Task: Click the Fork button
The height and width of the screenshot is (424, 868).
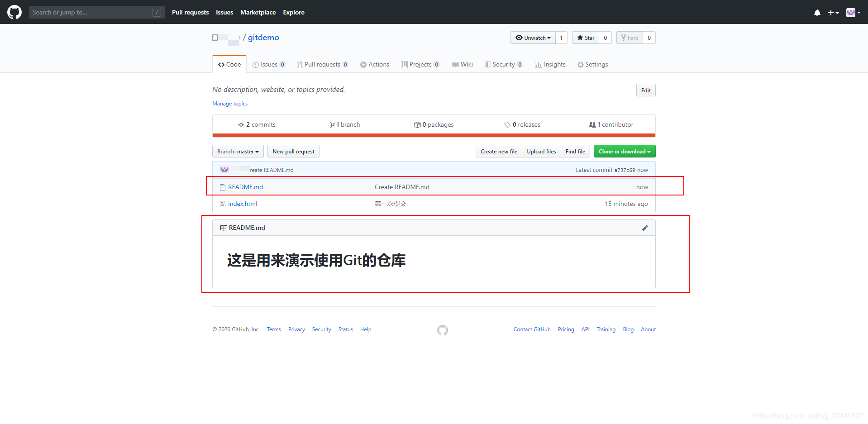Action: tap(630, 38)
